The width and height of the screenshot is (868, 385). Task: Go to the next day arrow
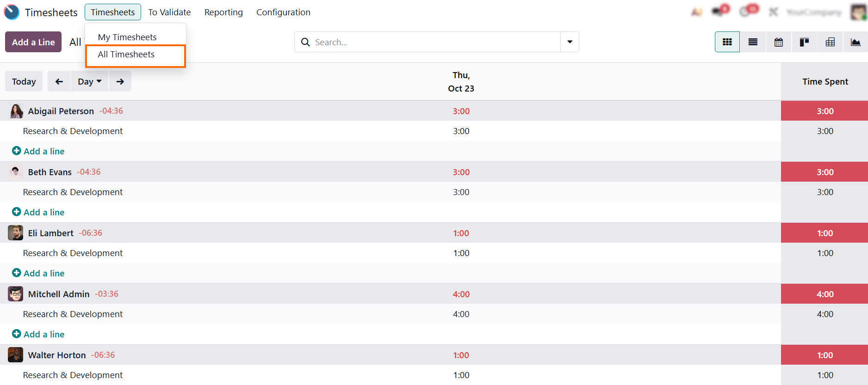click(120, 81)
